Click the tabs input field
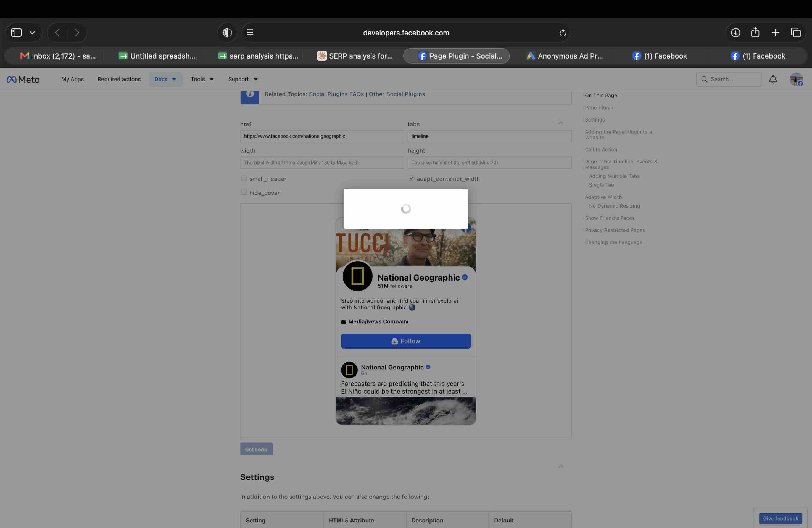Image resolution: width=812 pixels, height=528 pixels. [489, 136]
